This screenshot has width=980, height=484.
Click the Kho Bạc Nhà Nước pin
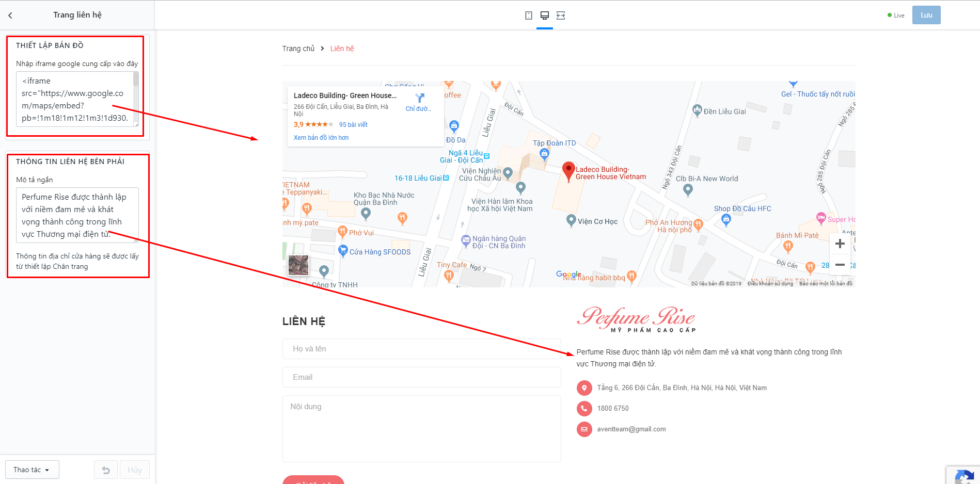click(366, 213)
